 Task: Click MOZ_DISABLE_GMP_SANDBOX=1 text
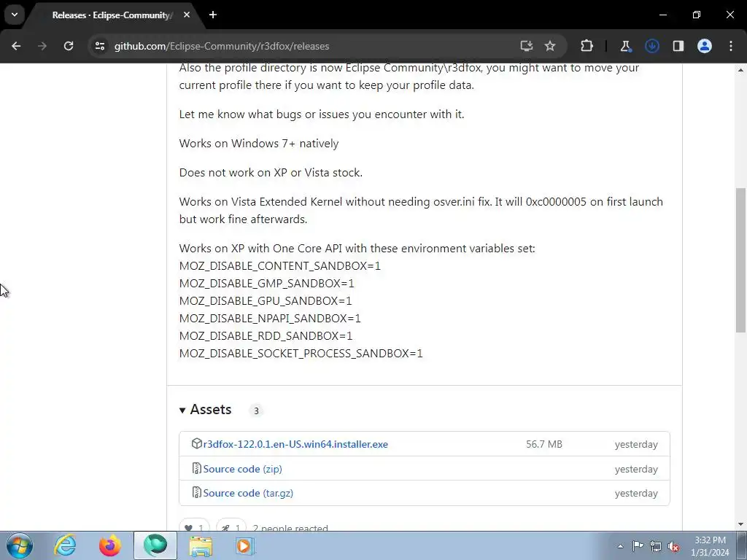coord(267,284)
